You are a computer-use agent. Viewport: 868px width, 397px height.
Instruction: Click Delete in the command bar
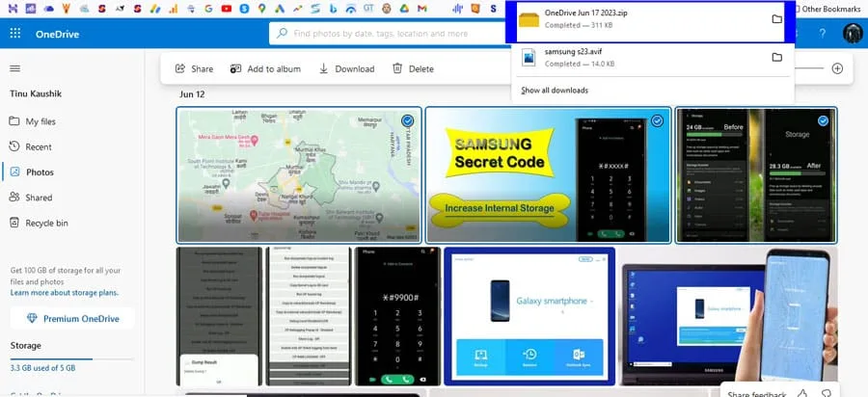point(413,68)
